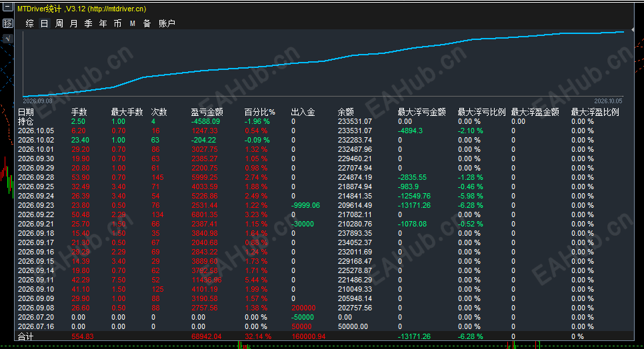Toggle the √ checkmark icon on left strip
The height and width of the screenshot is (349, 644).
click(x=8, y=39)
